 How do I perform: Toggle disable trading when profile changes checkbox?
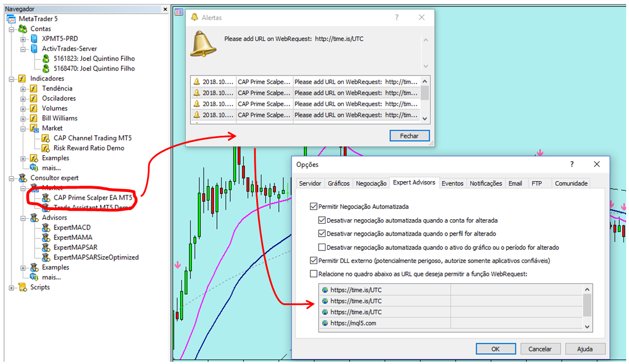tap(322, 233)
